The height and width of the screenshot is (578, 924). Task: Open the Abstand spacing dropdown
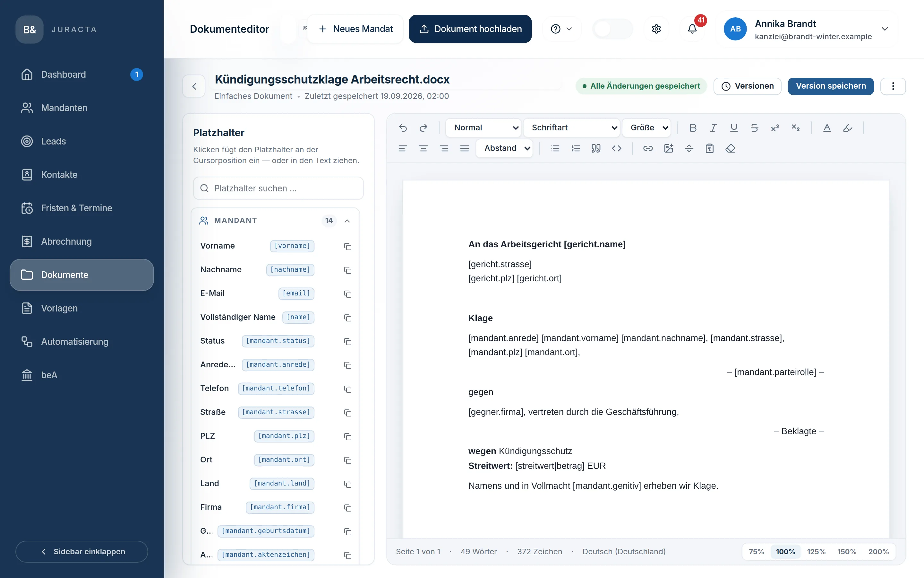(504, 148)
